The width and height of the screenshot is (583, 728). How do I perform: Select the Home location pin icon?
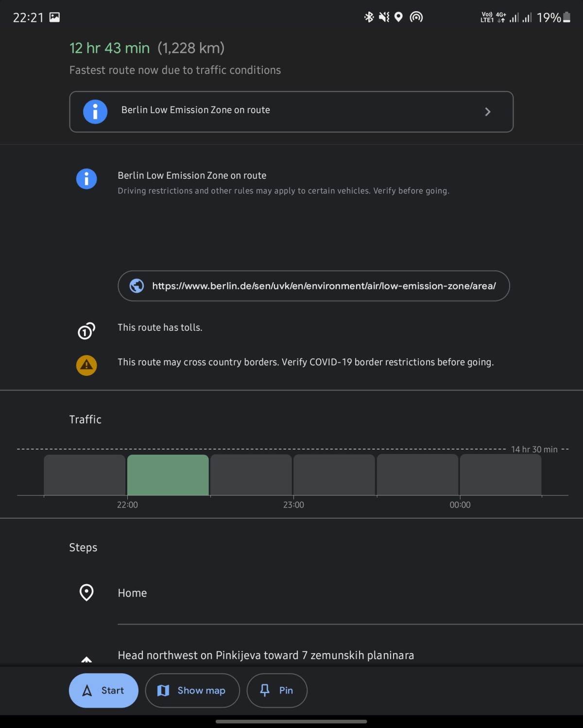tap(86, 593)
